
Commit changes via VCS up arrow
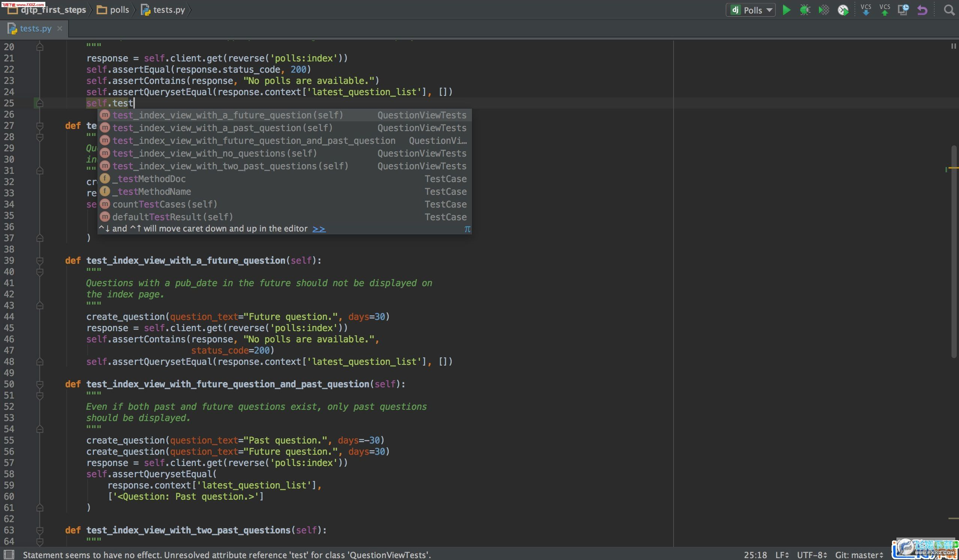[x=884, y=10]
